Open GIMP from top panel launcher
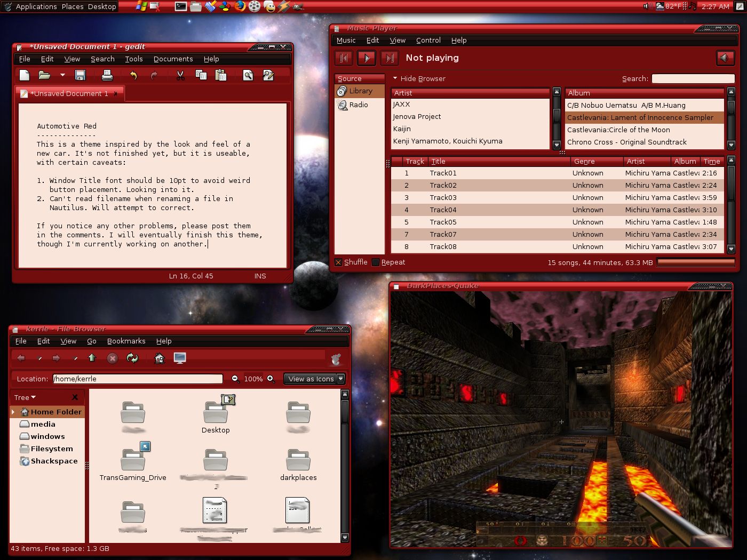Screen dimensions: 747x560 pyautogui.click(x=298, y=6)
